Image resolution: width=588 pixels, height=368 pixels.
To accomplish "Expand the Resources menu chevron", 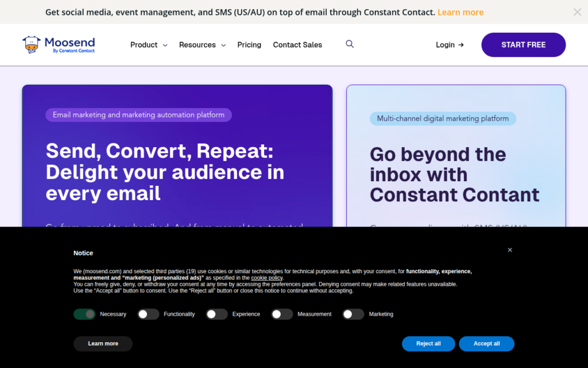I will [223, 45].
